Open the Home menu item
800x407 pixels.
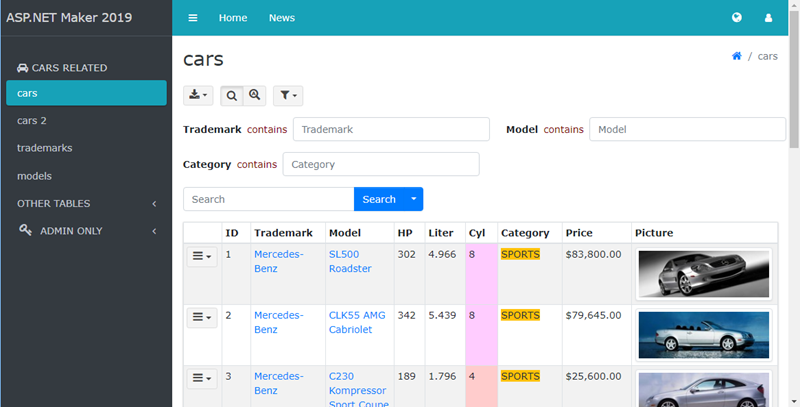click(233, 18)
